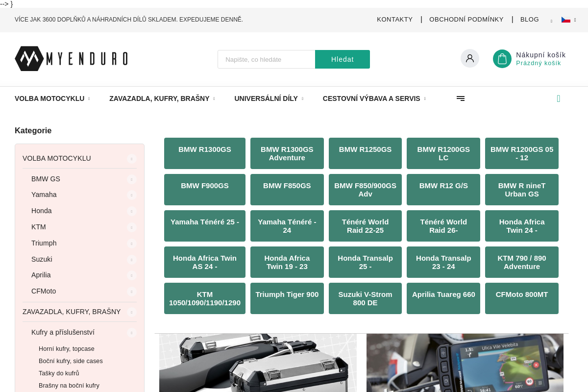Collapse Kufry a příslušenství sidebar arrow
This screenshot has height=392, width=588.
pyautogui.click(x=131, y=333)
